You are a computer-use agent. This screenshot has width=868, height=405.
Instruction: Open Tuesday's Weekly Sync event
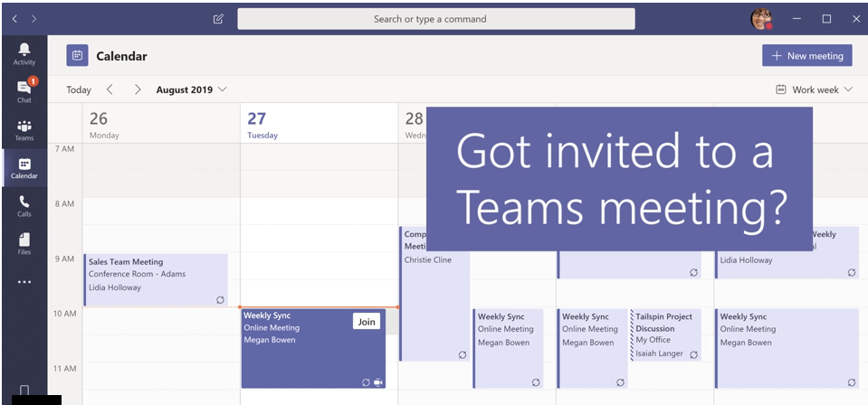pyautogui.click(x=313, y=349)
